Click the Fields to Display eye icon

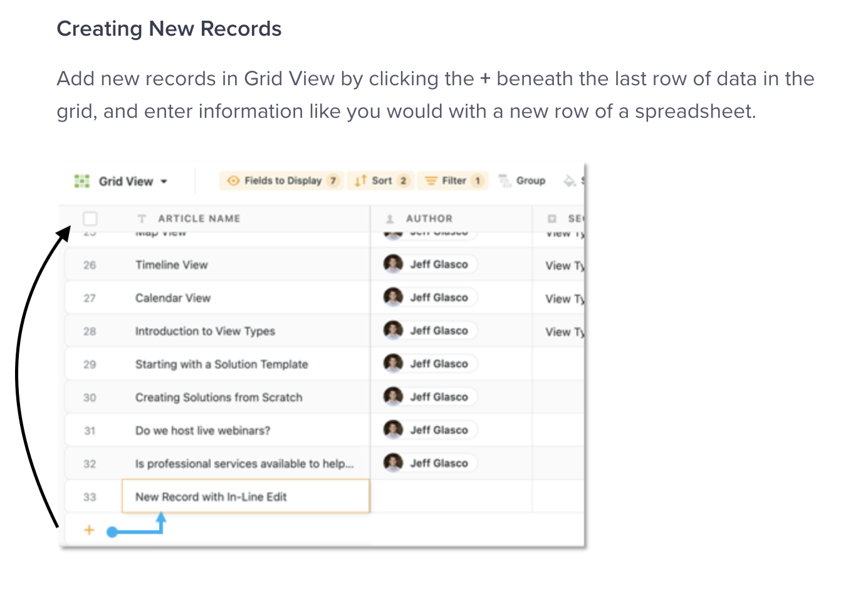[233, 180]
